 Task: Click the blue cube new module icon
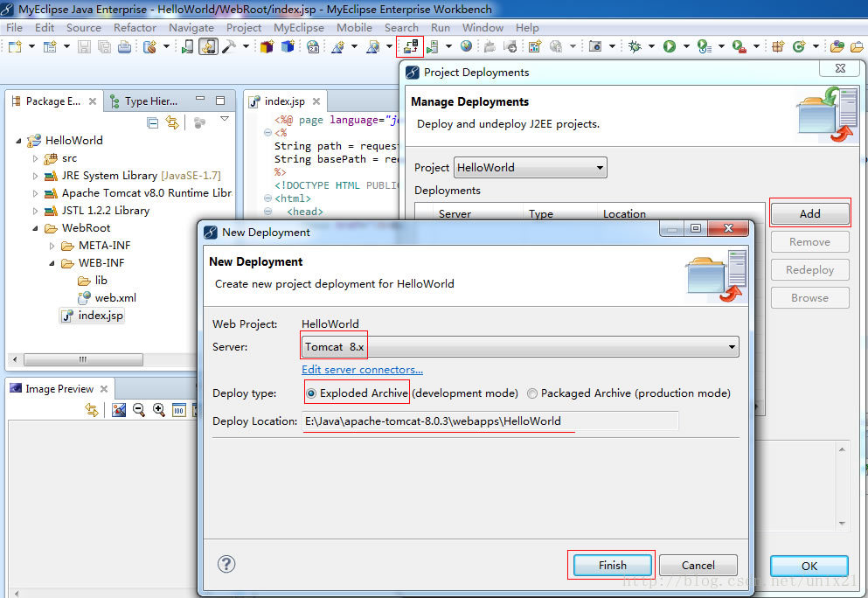pos(288,46)
